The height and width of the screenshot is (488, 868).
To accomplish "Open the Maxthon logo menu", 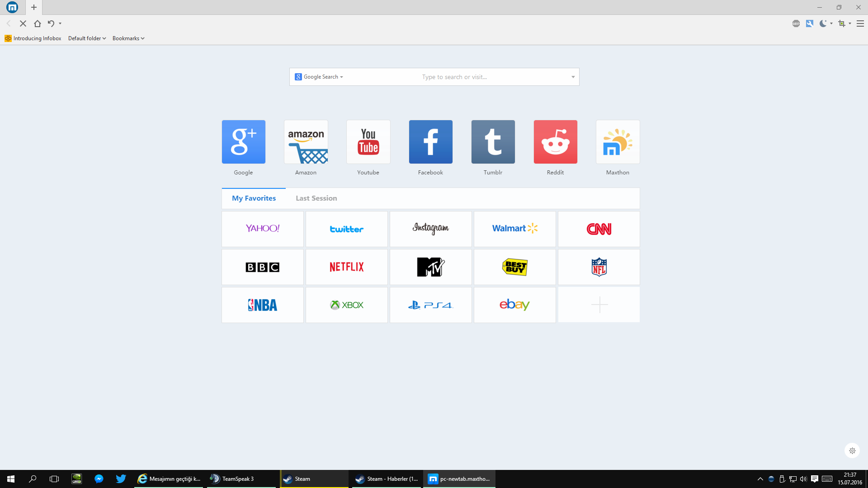I will click(12, 7).
